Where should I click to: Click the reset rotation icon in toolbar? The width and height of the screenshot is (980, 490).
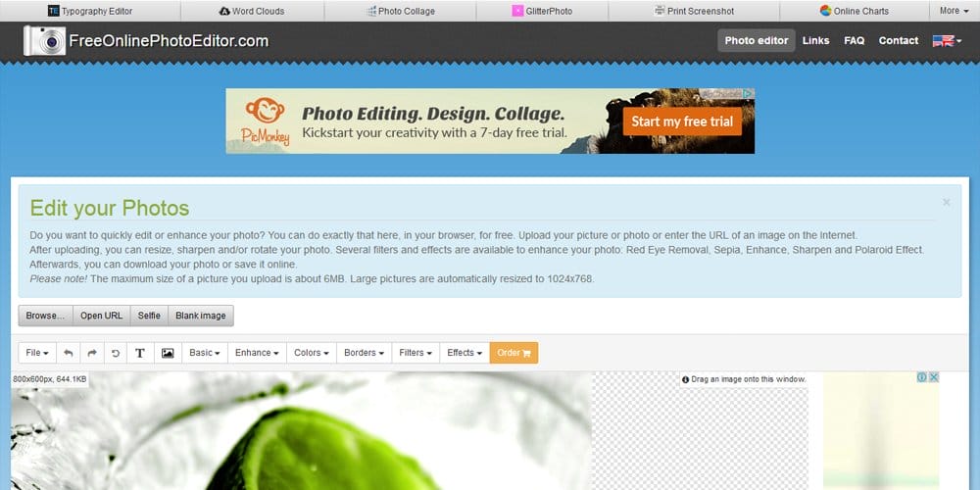pos(116,353)
